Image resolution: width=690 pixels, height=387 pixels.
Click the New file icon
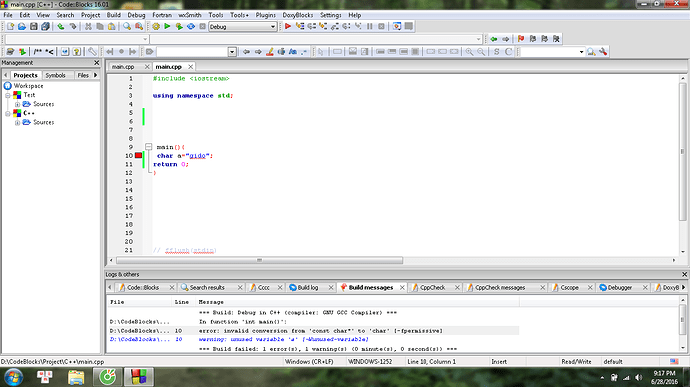(10, 26)
